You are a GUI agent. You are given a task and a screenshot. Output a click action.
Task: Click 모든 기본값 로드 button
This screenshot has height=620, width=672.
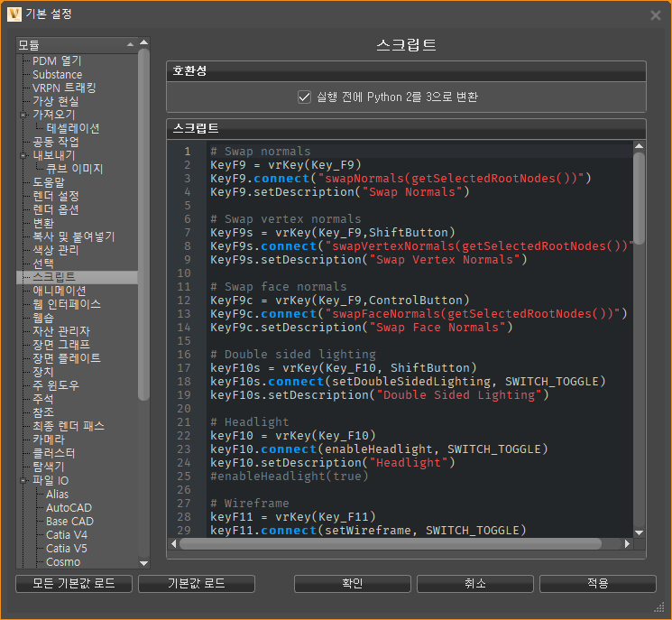(74, 584)
